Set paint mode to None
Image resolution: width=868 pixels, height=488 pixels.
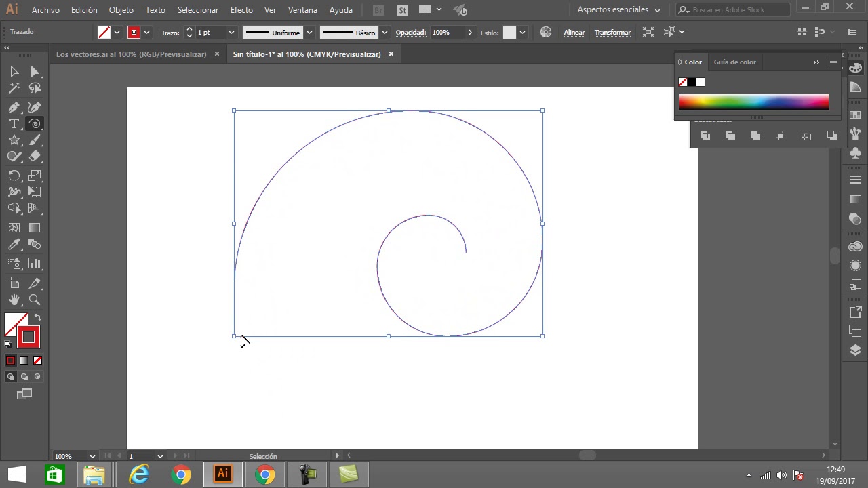click(x=37, y=360)
